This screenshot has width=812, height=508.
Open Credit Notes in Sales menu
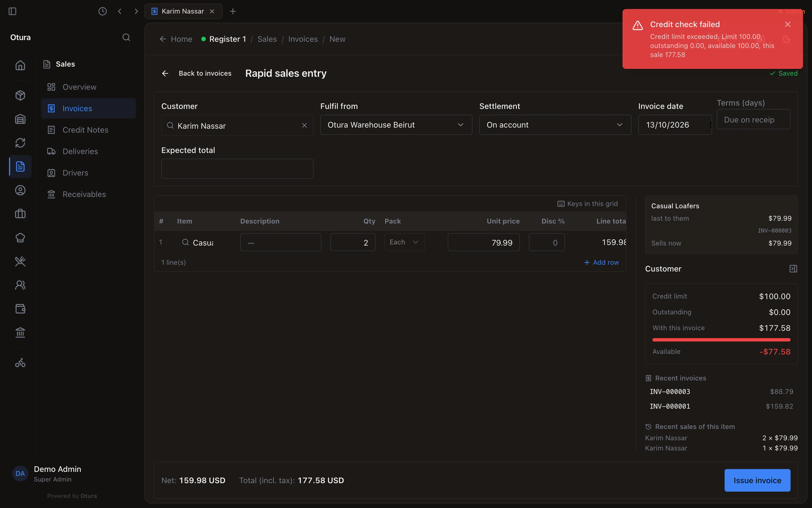click(88, 130)
